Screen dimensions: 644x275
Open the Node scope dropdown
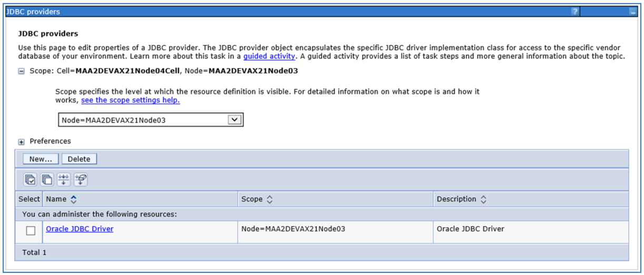234,120
